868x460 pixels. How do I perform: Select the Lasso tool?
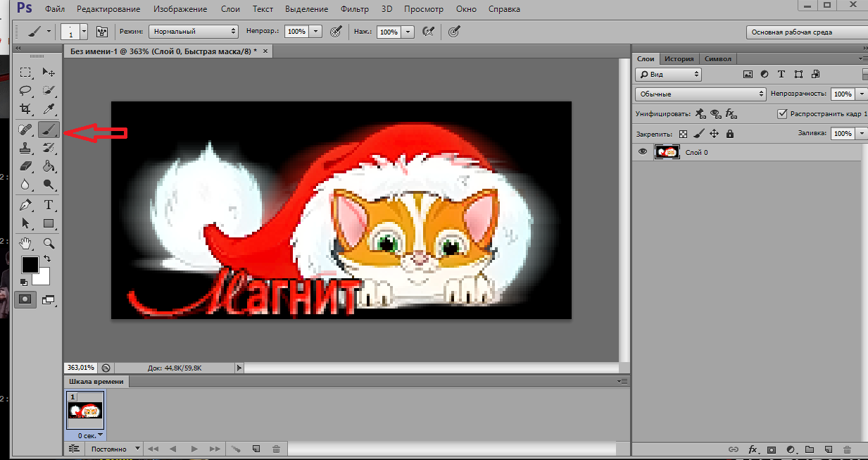(x=25, y=90)
